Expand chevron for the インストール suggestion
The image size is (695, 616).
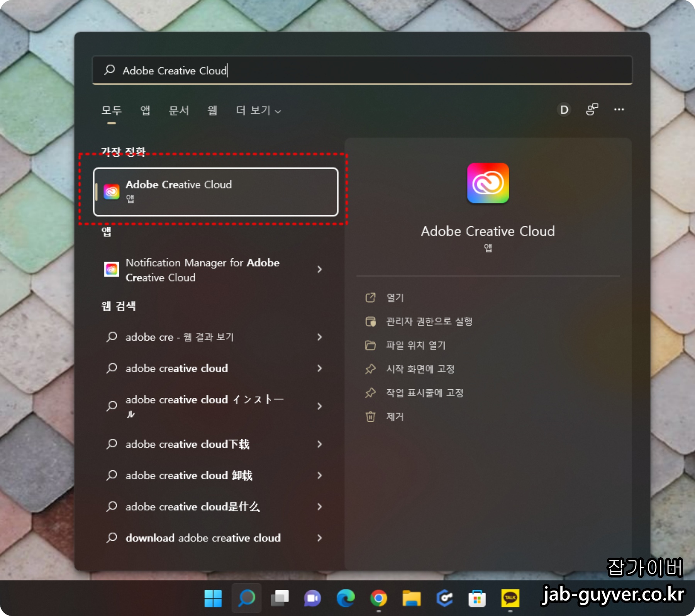tap(319, 406)
